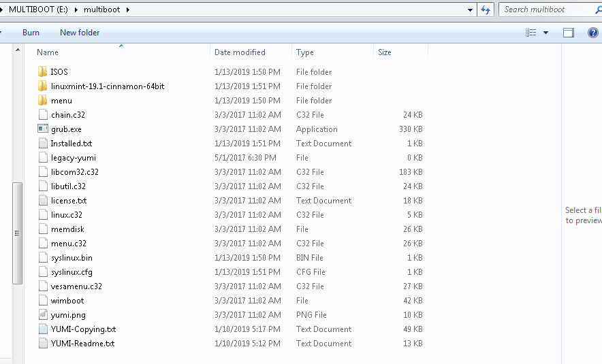The width and height of the screenshot is (602, 364).
Task: Sort files by the Size column
Action: point(385,52)
